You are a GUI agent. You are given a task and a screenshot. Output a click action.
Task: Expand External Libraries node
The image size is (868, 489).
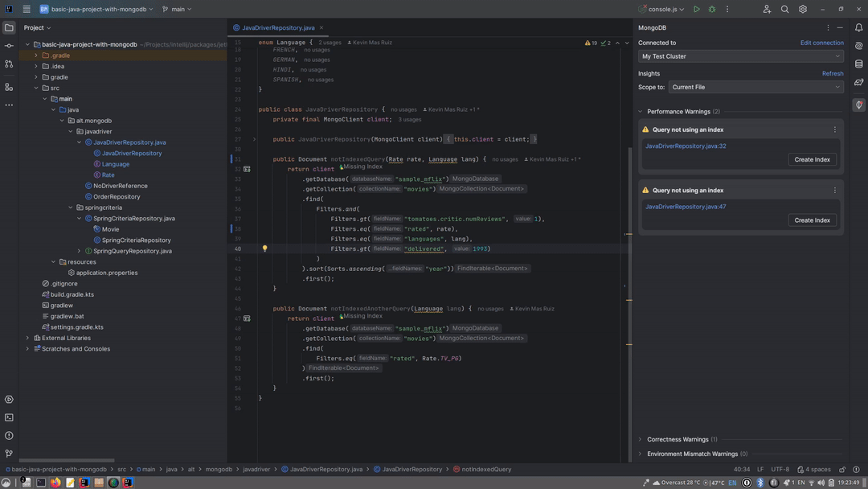click(x=27, y=338)
